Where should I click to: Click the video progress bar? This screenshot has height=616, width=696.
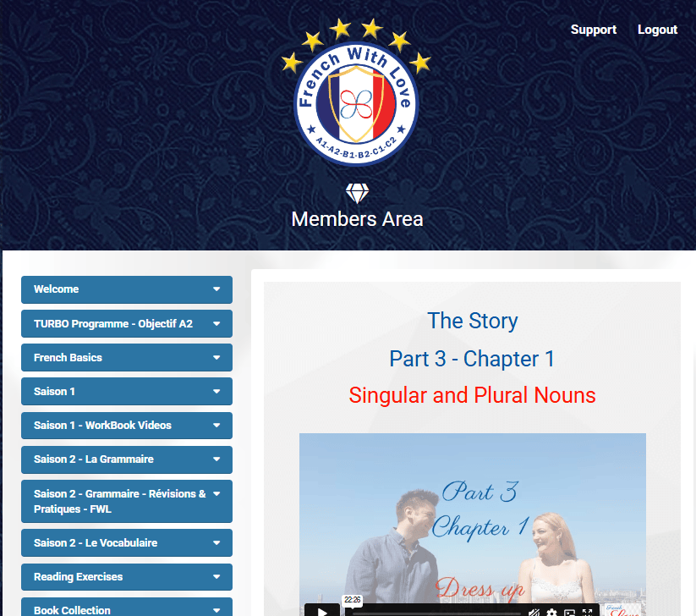click(436, 613)
